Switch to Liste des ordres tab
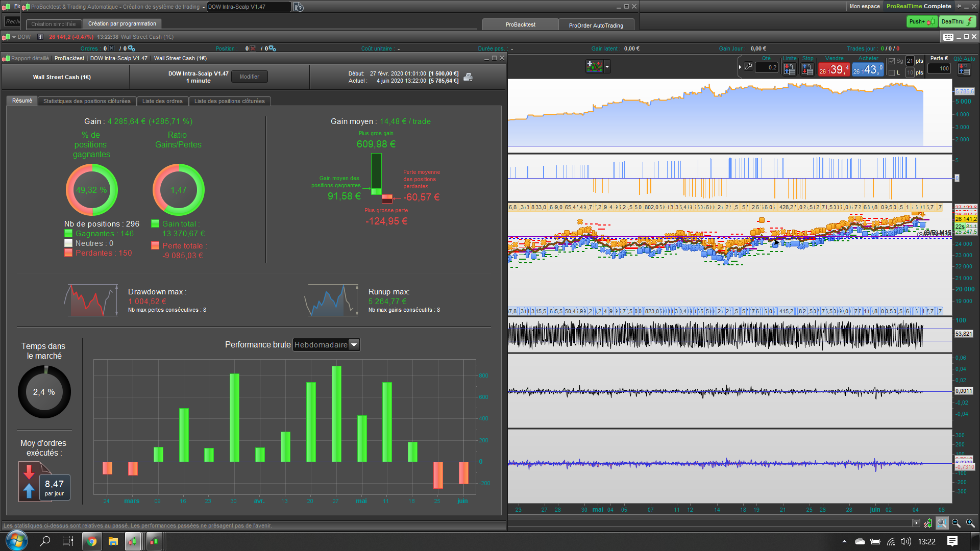 click(162, 101)
